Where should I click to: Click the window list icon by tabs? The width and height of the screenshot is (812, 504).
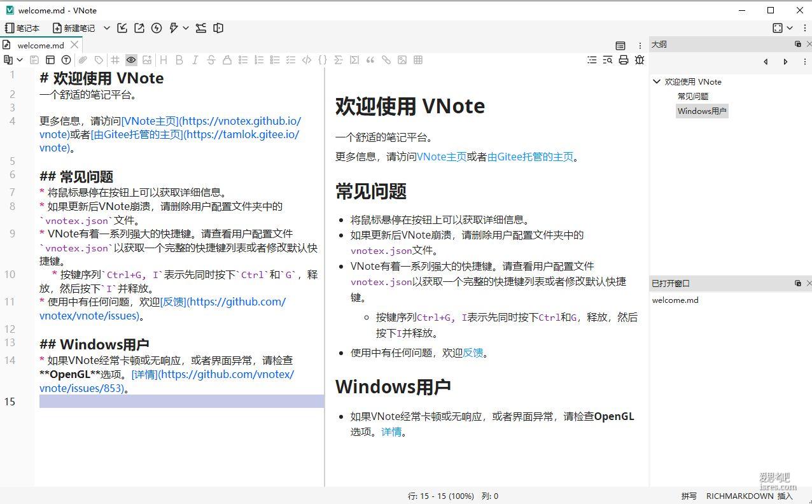pyautogui.click(x=620, y=46)
